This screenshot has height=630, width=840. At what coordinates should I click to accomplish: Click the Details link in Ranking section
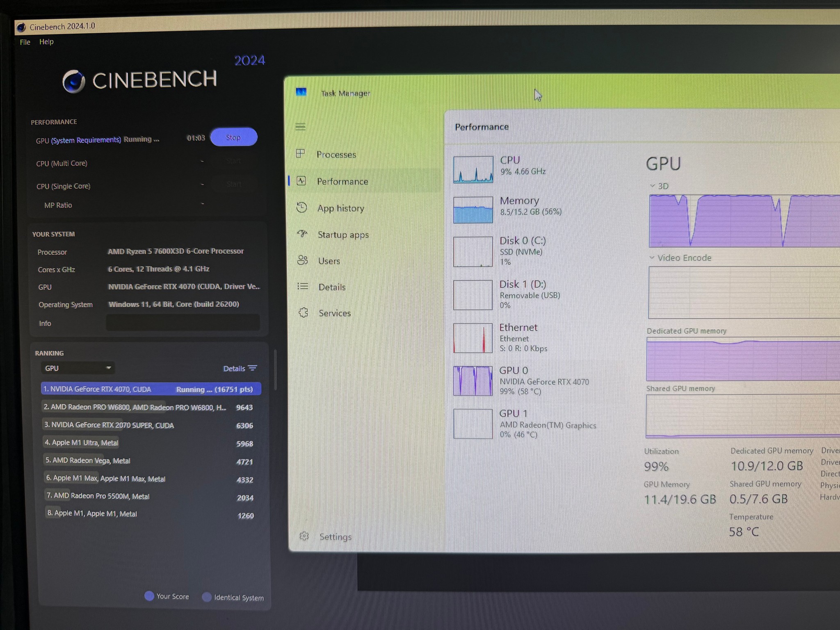(x=234, y=368)
